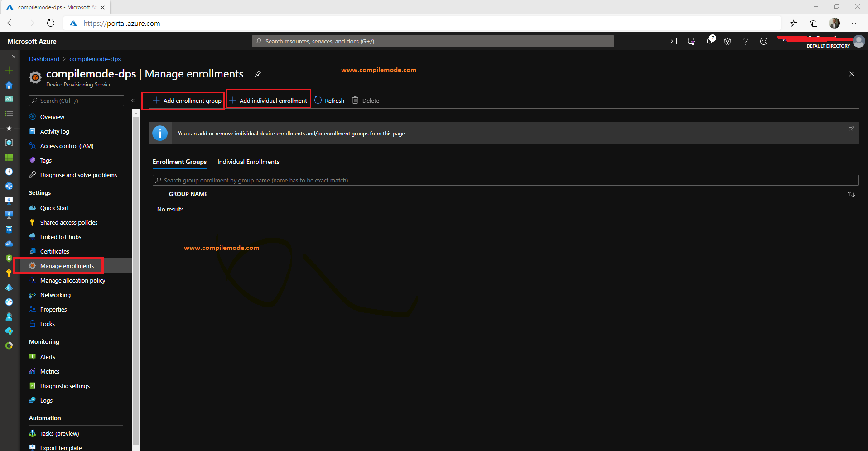Screen dimensions: 868x451
Task: Click the Create a resource plus icon
Action: click(x=9, y=70)
